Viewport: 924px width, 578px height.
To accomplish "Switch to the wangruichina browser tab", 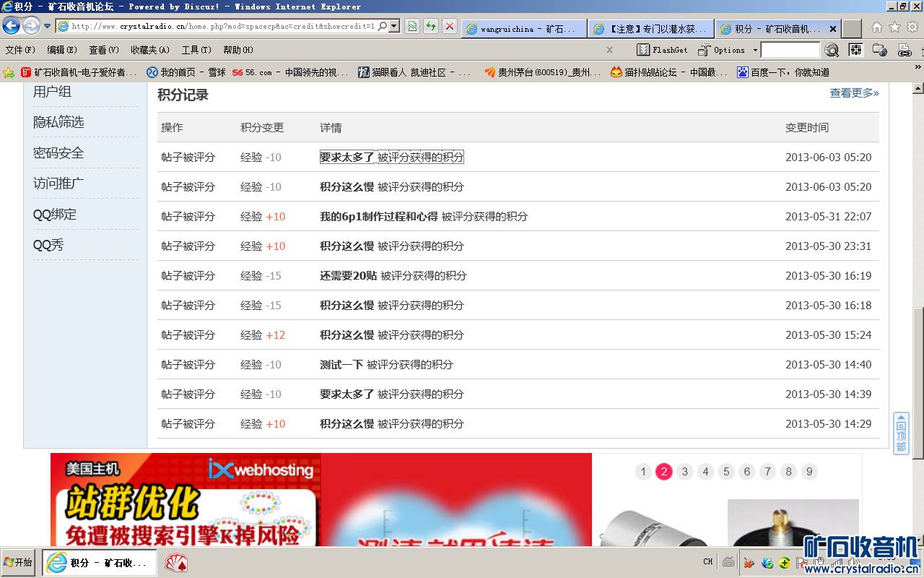I will tap(523, 29).
